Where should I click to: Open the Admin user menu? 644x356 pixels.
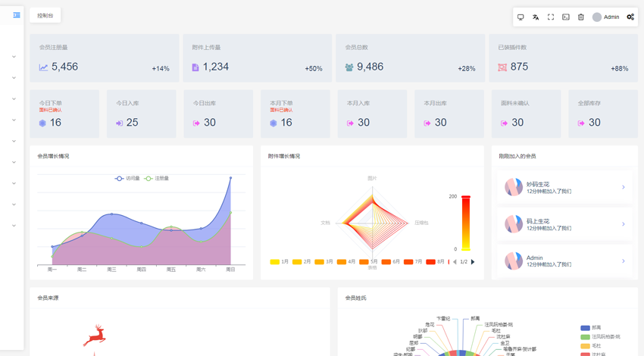pos(606,17)
